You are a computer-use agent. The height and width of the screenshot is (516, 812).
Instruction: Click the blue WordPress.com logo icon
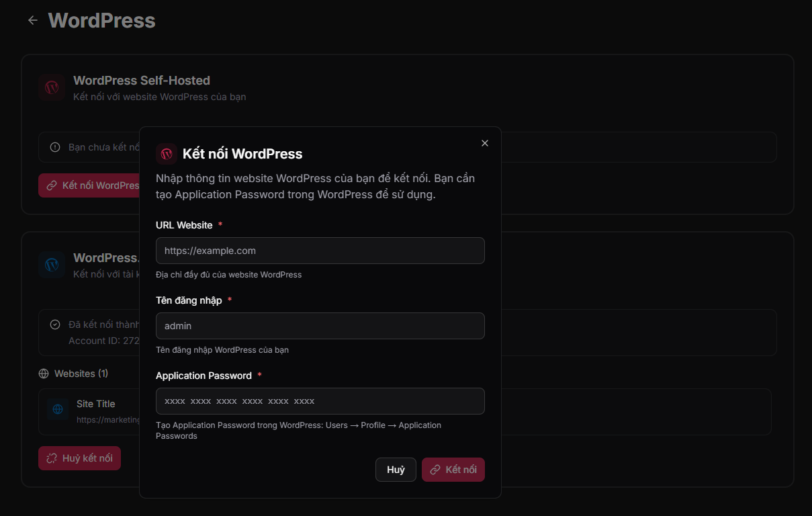tap(52, 265)
